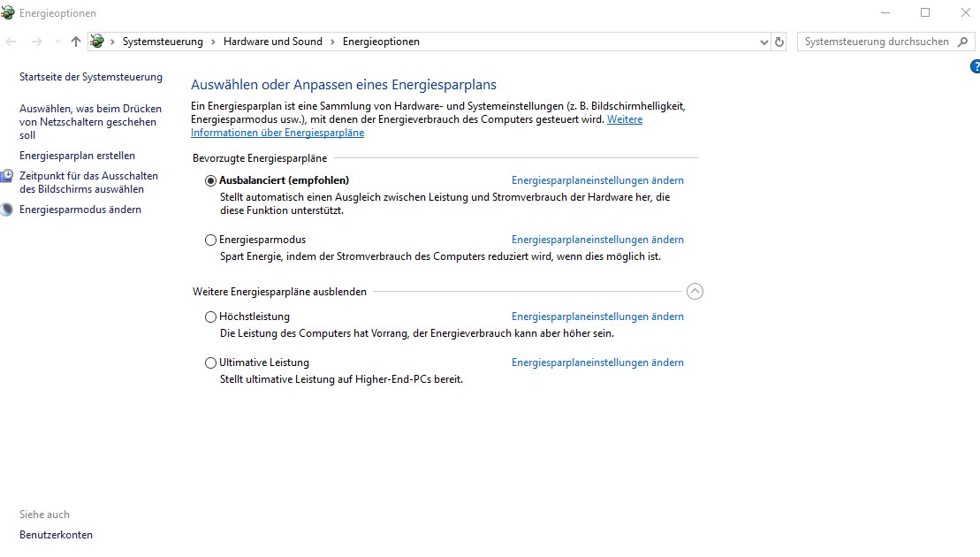The width and height of the screenshot is (980, 557).
Task: Collapse Weitere Energiesparpläne with the chevron
Action: [695, 291]
